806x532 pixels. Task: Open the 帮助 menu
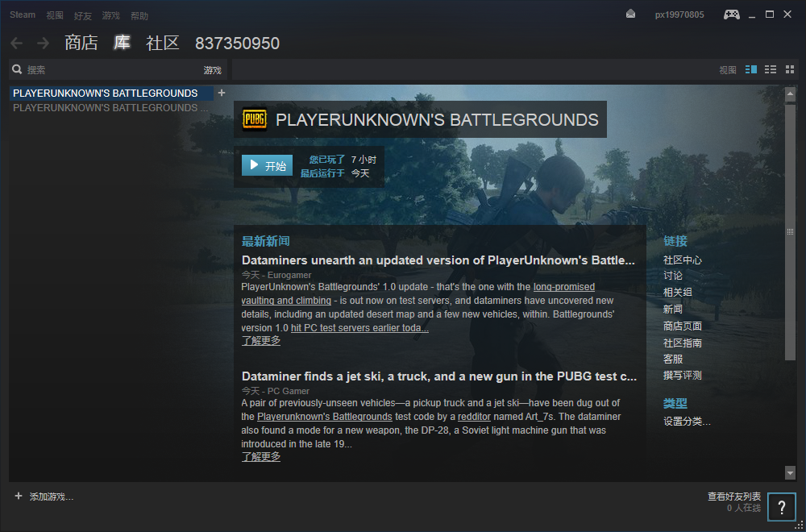click(139, 16)
